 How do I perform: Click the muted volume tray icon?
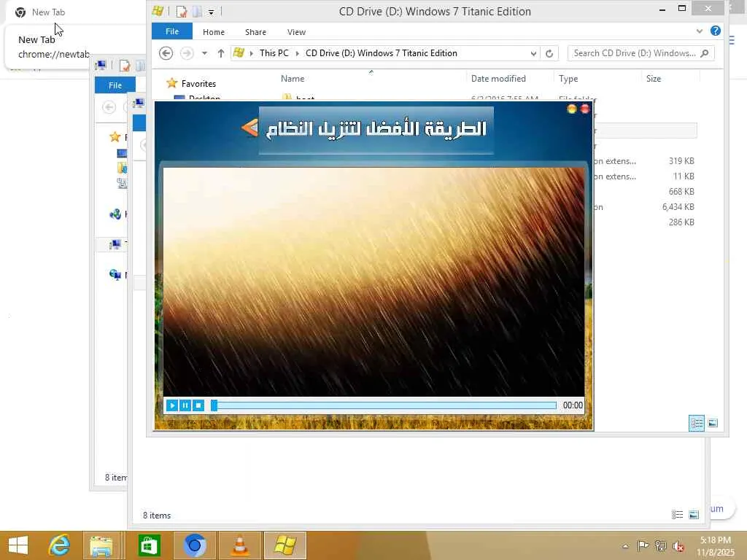click(x=678, y=546)
